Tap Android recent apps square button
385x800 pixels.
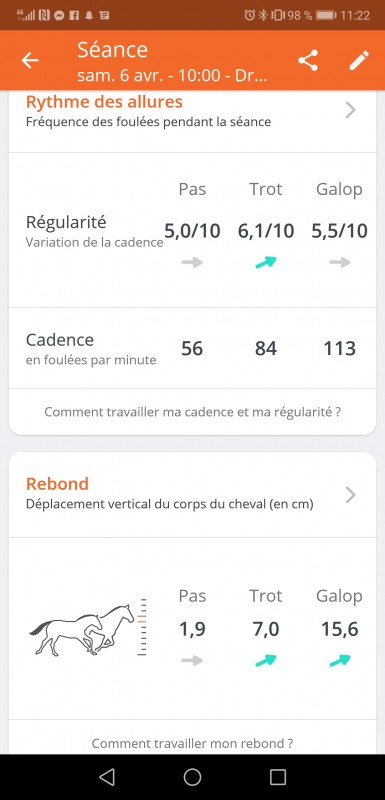point(278,777)
